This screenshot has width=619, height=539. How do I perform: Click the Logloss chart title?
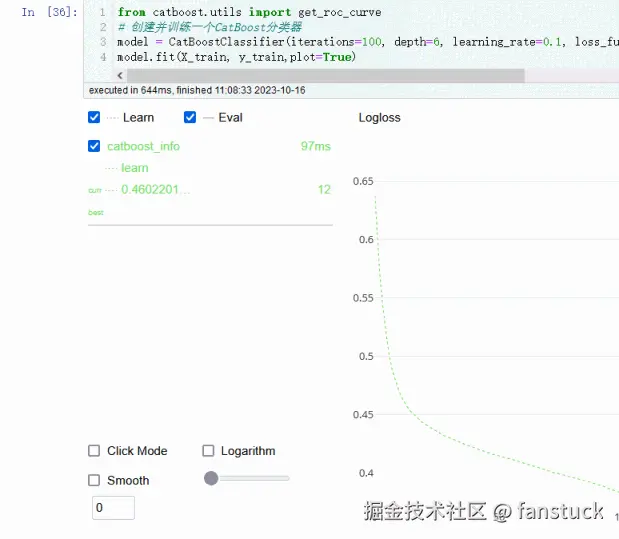(379, 118)
